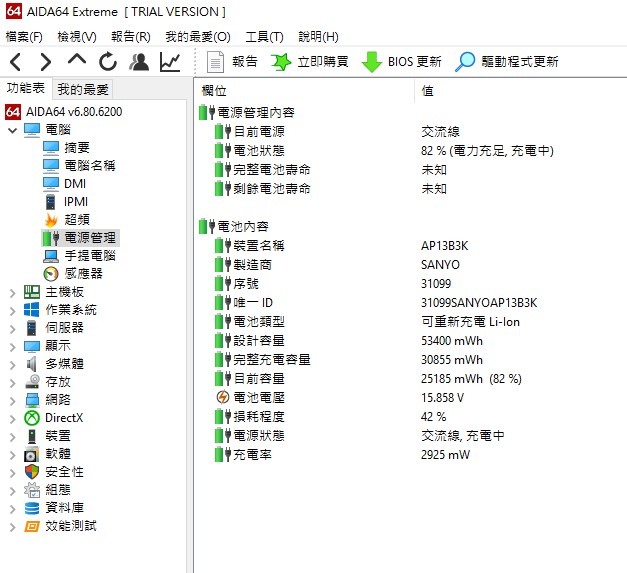Open the 檔案(F) menu
The width and height of the screenshot is (627, 573).
tap(24, 37)
